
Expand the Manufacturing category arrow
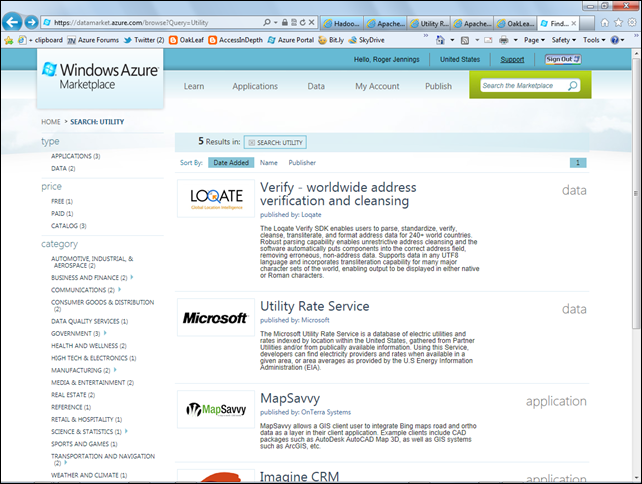coord(115,370)
